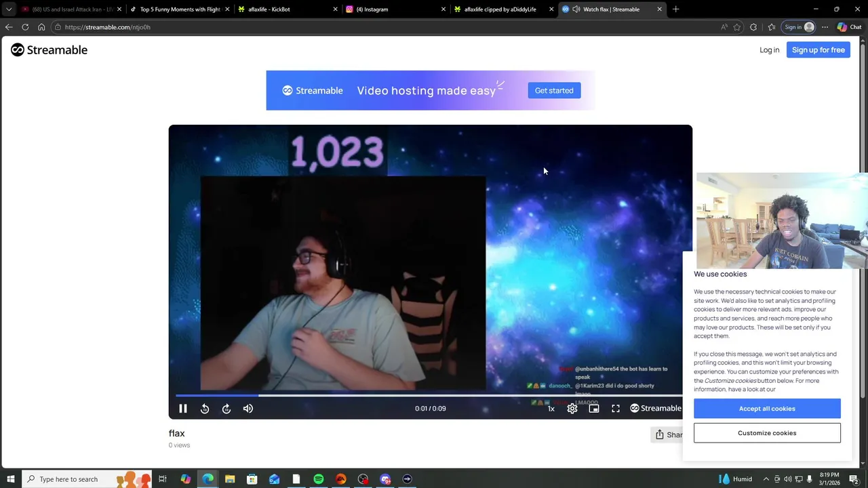Open Spotify from the taskbar
This screenshot has height=488, width=868.
point(319,479)
